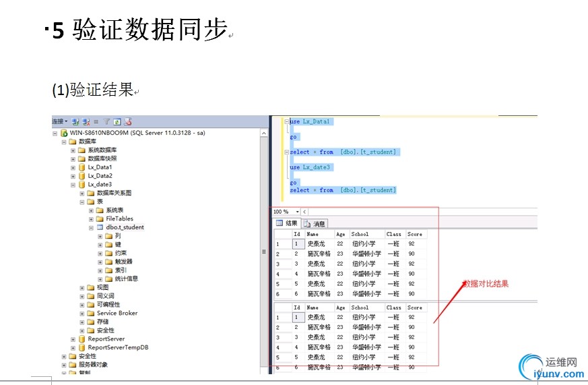Click the Age header in upper results grid

tap(341, 234)
